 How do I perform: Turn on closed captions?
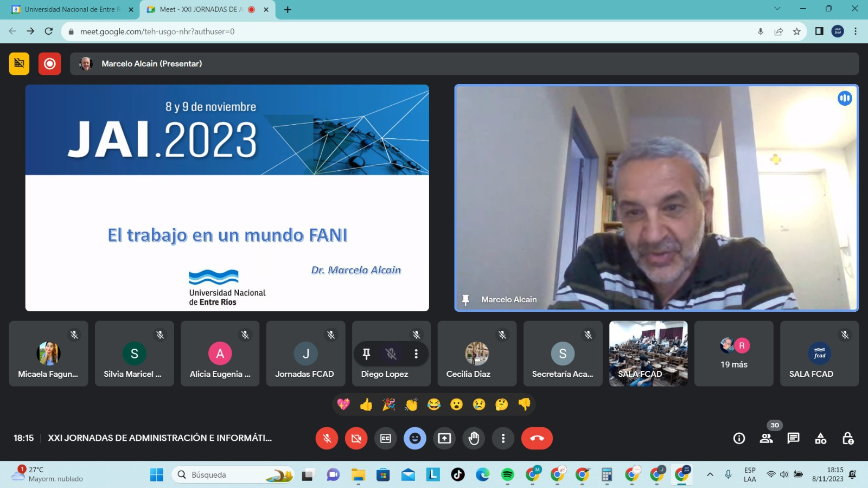pyautogui.click(x=386, y=438)
